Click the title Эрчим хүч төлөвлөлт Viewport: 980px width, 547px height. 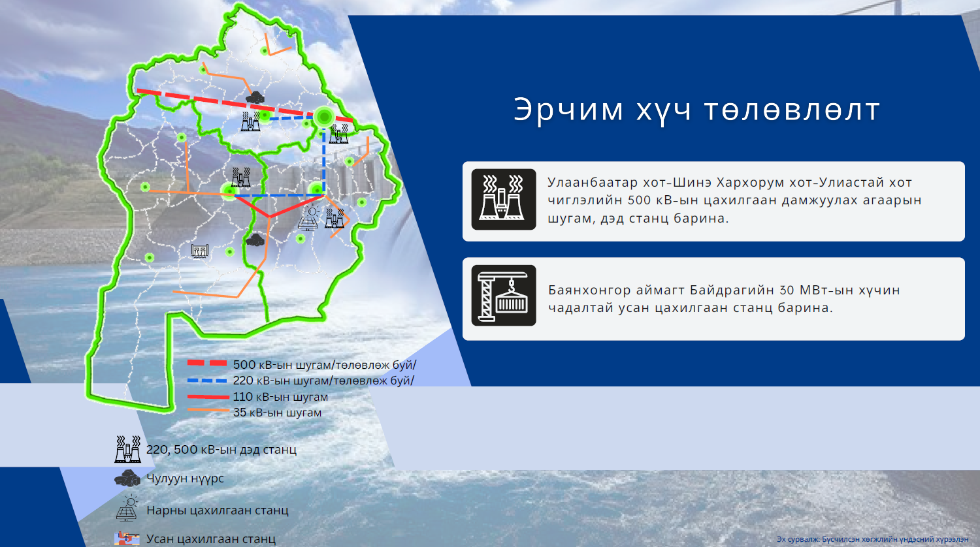coord(696,110)
